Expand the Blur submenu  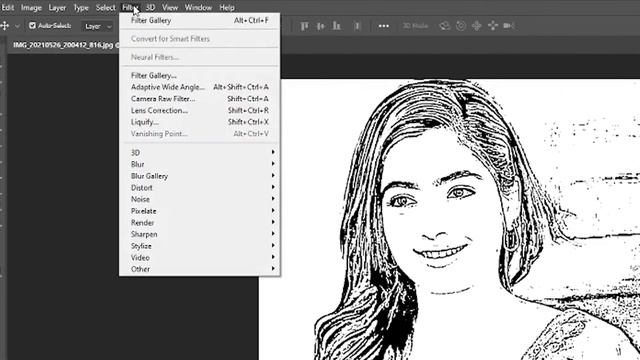[200, 164]
